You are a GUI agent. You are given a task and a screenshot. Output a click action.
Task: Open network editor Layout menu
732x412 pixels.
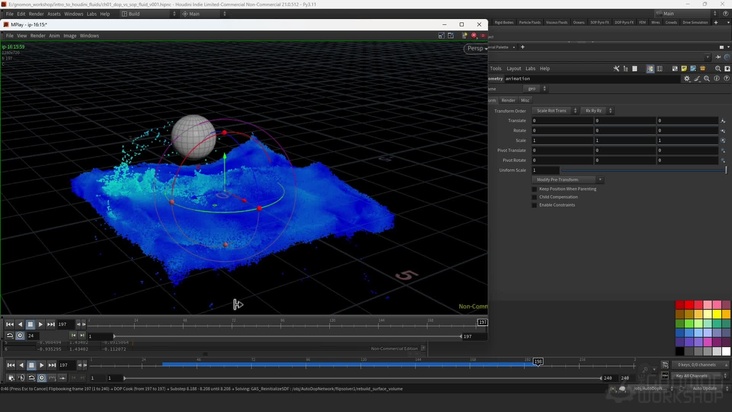coord(514,69)
